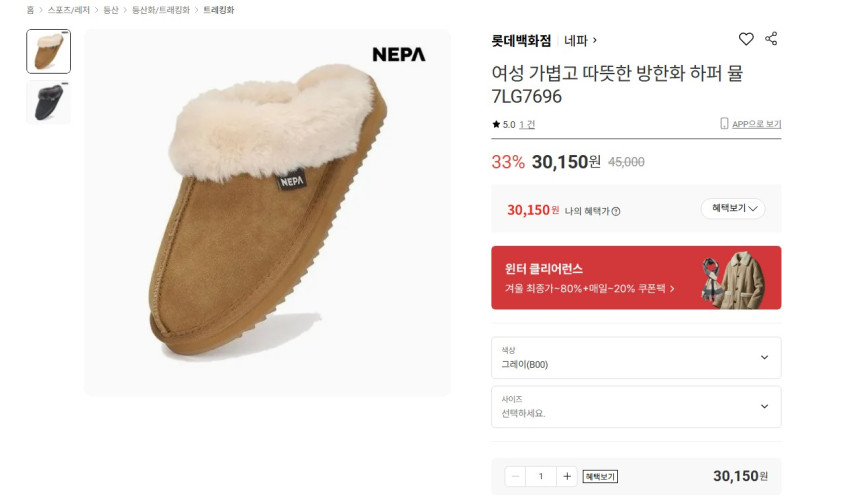Click the main slipper product image
The height and width of the screenshot is (503, 849).
pos(267,212)
